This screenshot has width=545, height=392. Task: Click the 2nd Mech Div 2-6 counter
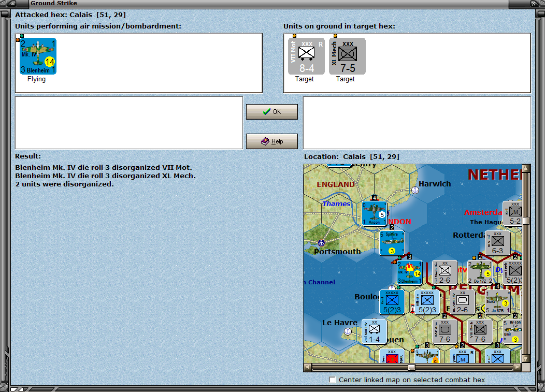(x=444, y=272)
